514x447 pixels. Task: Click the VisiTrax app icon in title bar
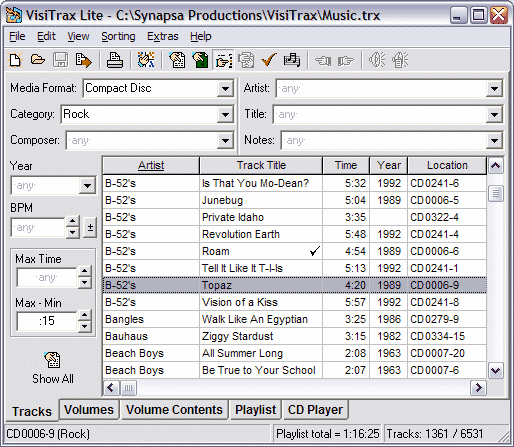[14, 15]
